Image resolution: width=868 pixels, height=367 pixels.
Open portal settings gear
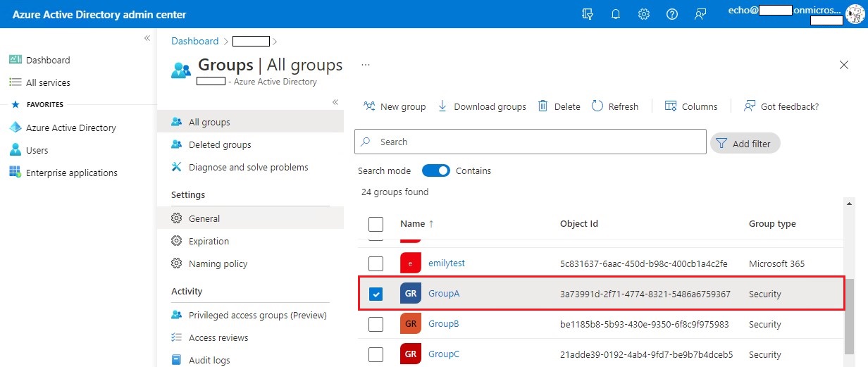point(644,14)
